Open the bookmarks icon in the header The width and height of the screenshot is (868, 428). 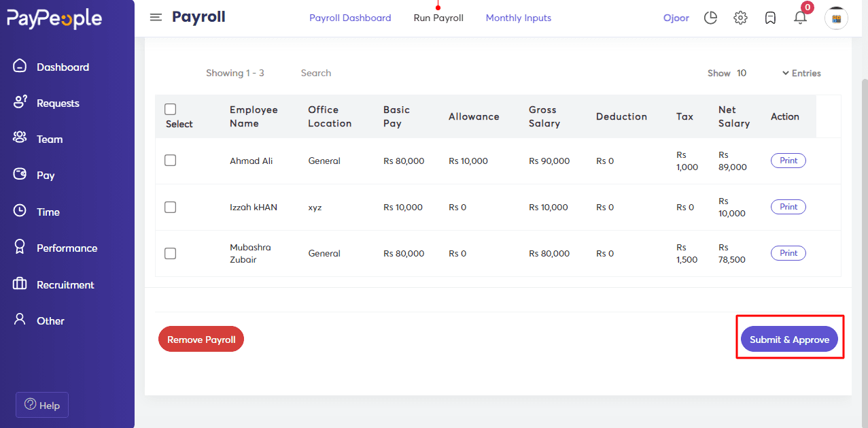pos(770,18)
